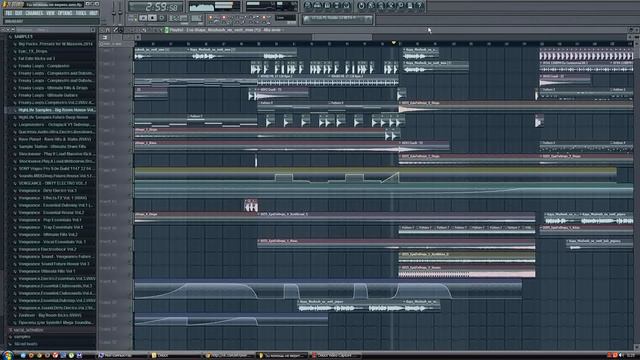Click the playlist horizontal scrollbar thumb
640x360 pixels.
click(x=342, y=37)
